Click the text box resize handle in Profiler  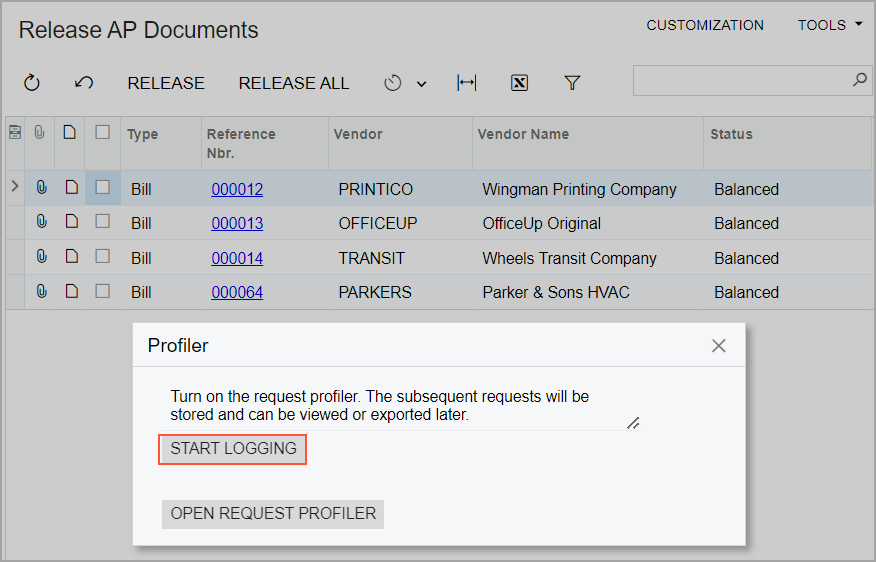(x=633, y=423)
